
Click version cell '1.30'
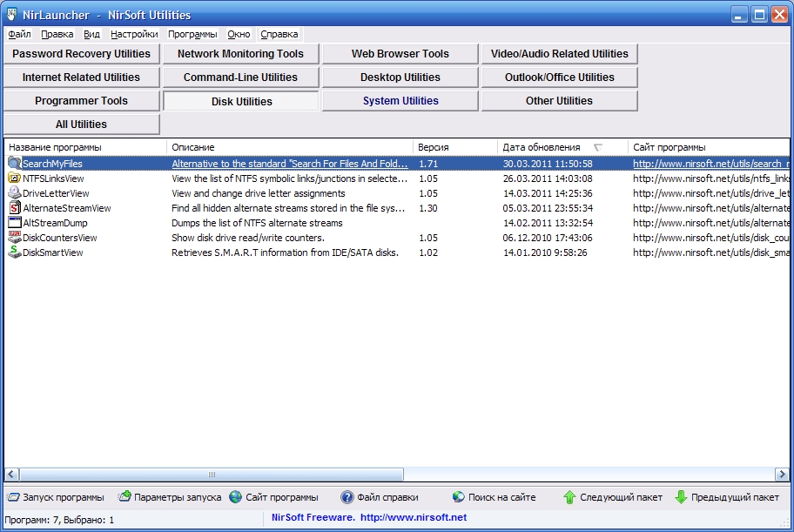point(428,208)
